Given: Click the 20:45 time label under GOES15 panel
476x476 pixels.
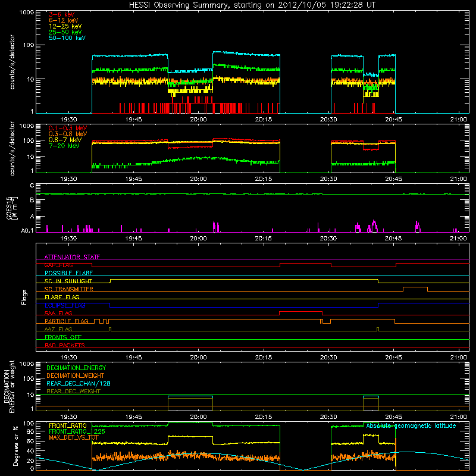Looking at the screenshot, I should click(393, 239).
